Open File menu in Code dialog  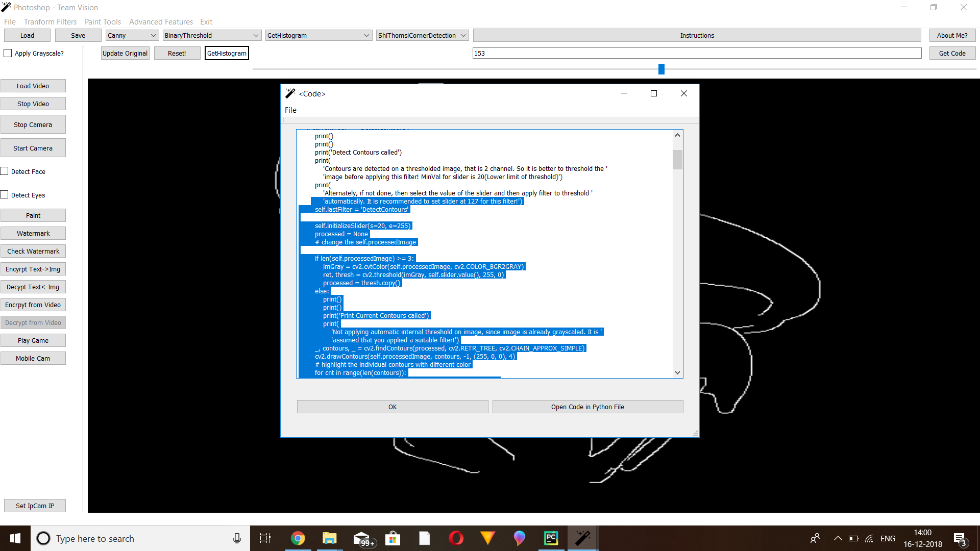(x=290, y=110)
